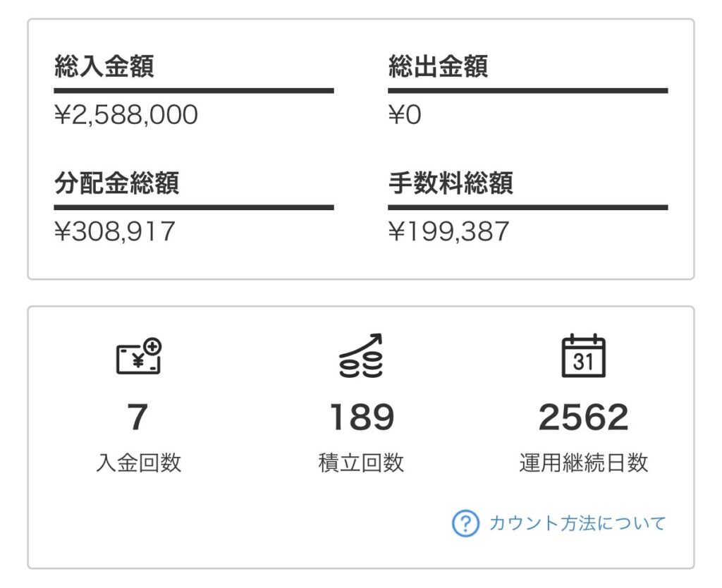Select the 総出金額 heading
This screenshot has width=722, height=588.
tap(438, 67)
